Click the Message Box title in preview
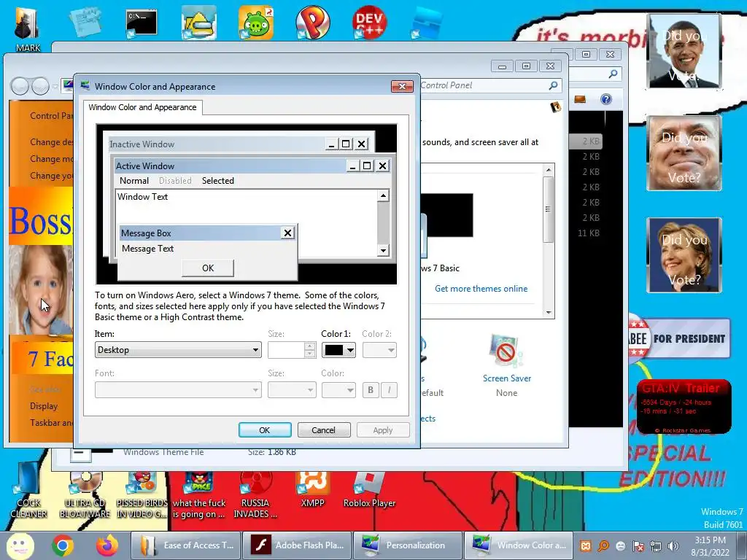Viewport: 747px width, 560px height. [x=146, y=233]
